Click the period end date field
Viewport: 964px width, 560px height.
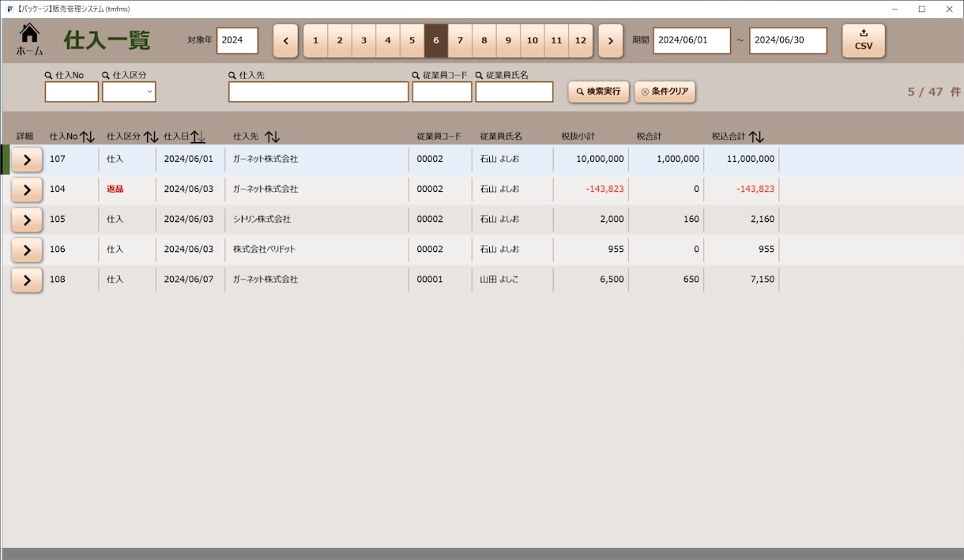point(788,40)
